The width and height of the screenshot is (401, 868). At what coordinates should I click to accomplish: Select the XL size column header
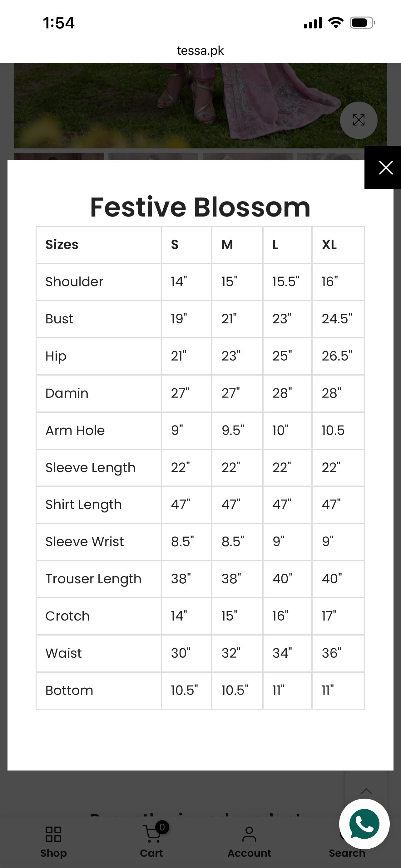[x=329, y=245]
